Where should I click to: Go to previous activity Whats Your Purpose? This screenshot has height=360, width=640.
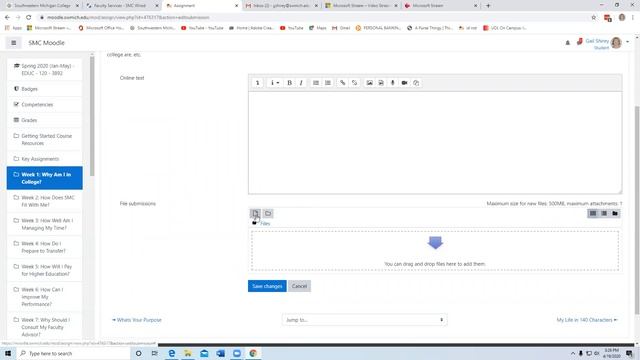(137, 320)
